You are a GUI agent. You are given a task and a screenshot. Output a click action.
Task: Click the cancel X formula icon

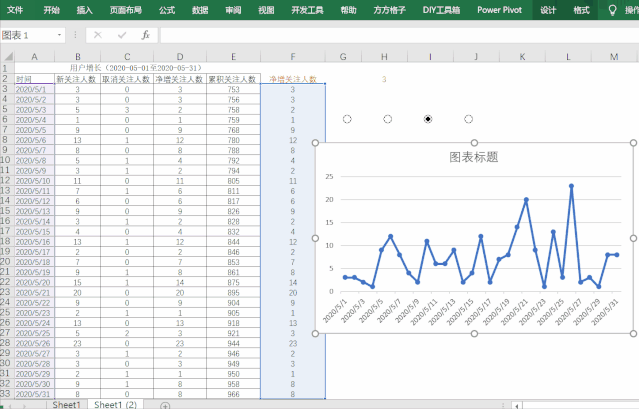[x=97, y=35]
